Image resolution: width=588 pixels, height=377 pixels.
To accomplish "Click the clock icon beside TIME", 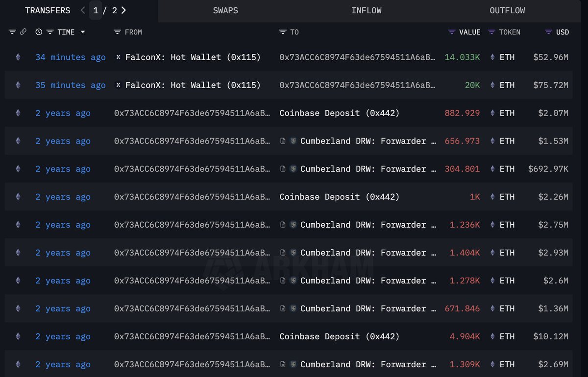I will point(39,32).
